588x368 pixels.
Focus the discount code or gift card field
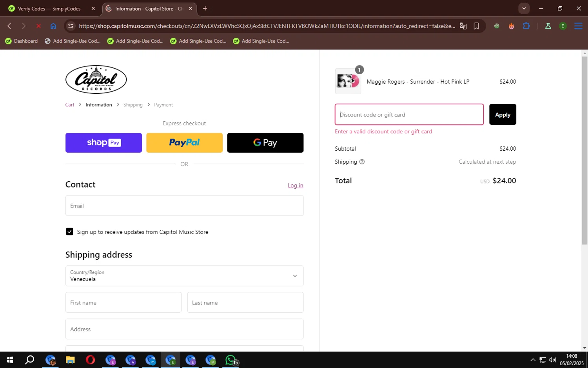click(x=409, y=115)
